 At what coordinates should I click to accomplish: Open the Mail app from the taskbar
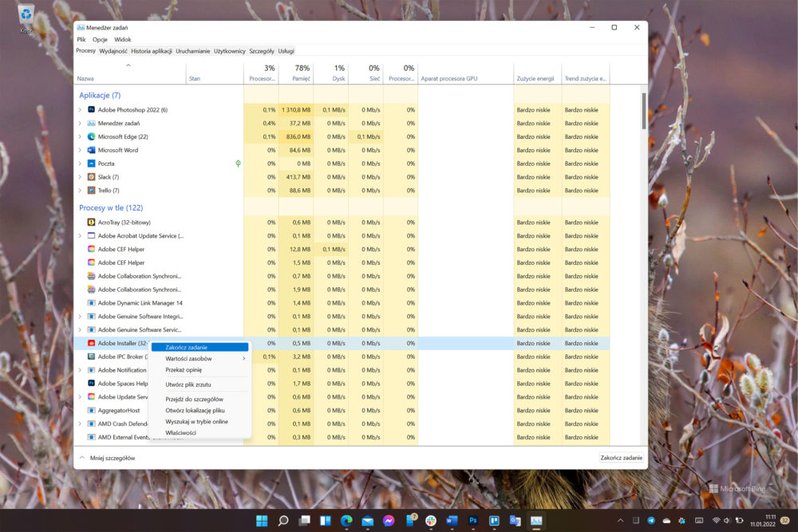(x=367, y=521)
